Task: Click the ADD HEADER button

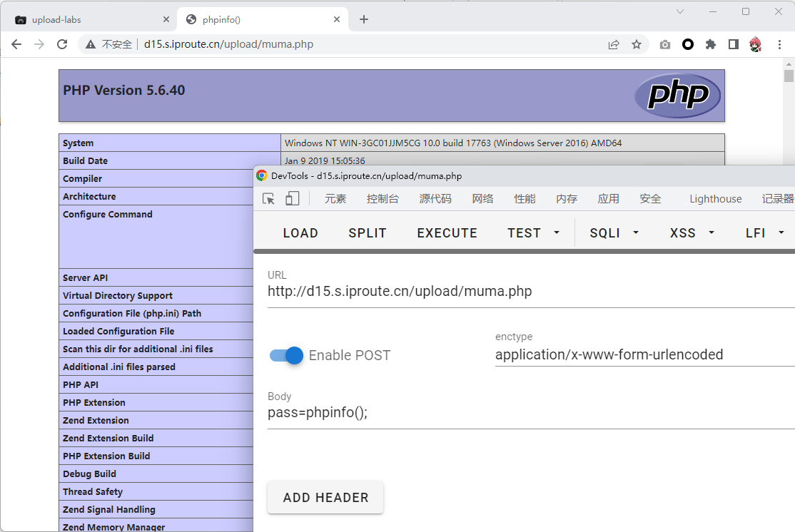Action: [x=325, y=498]
